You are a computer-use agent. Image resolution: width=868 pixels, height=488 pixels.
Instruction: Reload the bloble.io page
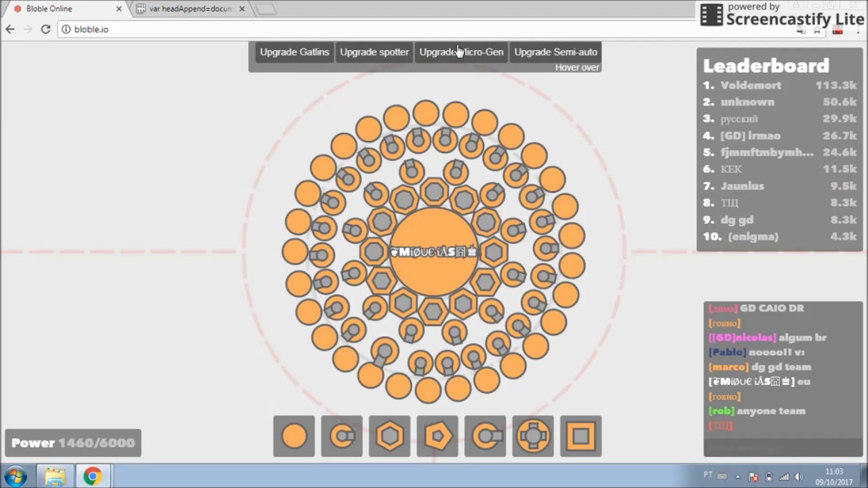(x=45, y=29)
